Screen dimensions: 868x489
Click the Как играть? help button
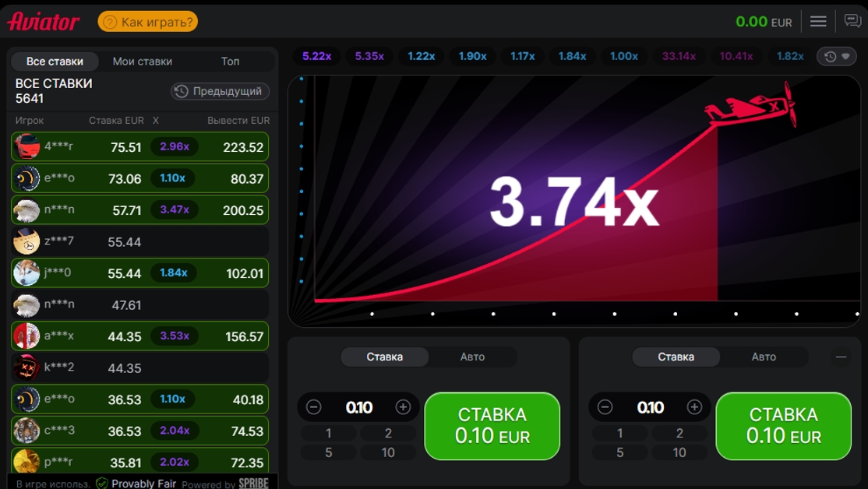(148, 22)
